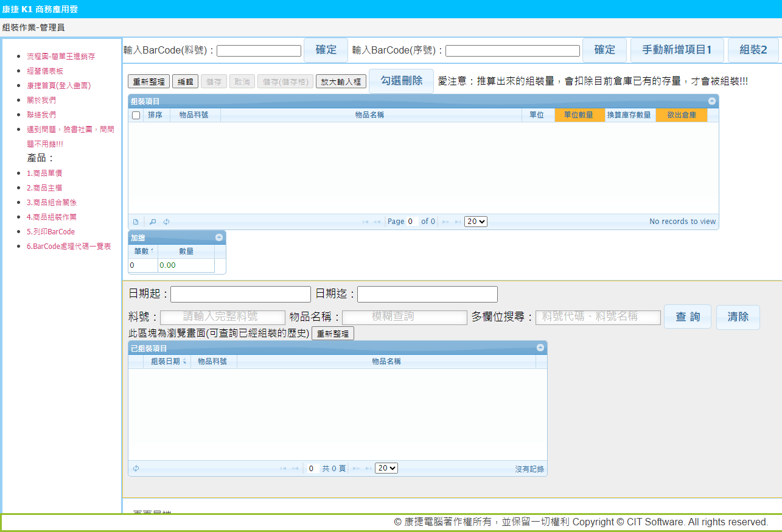Screen dimensions: 782x532
Task: Go to last page in 已組裝項目 pager
Action: (x=368, y=468)
